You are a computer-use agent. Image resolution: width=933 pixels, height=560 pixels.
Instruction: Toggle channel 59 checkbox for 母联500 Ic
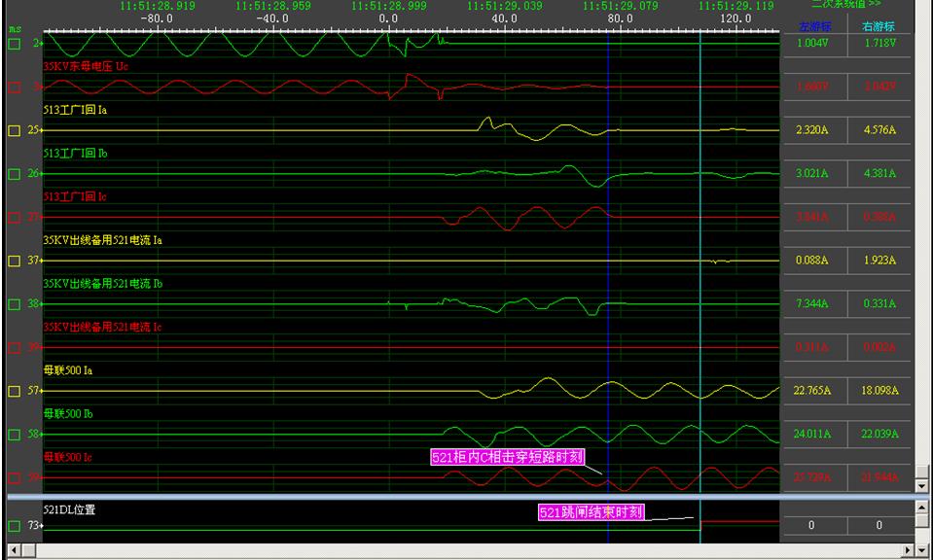click(x=14, y=478)
